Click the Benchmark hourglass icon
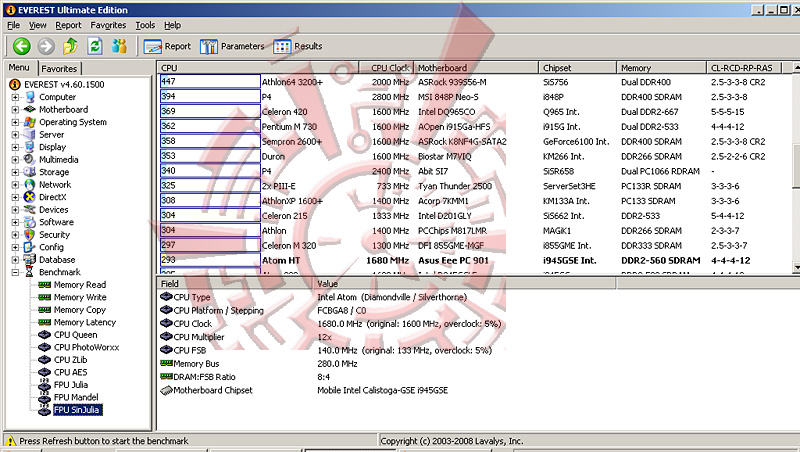Viewport: 800px width, 452px height. [x=30, y=272]
